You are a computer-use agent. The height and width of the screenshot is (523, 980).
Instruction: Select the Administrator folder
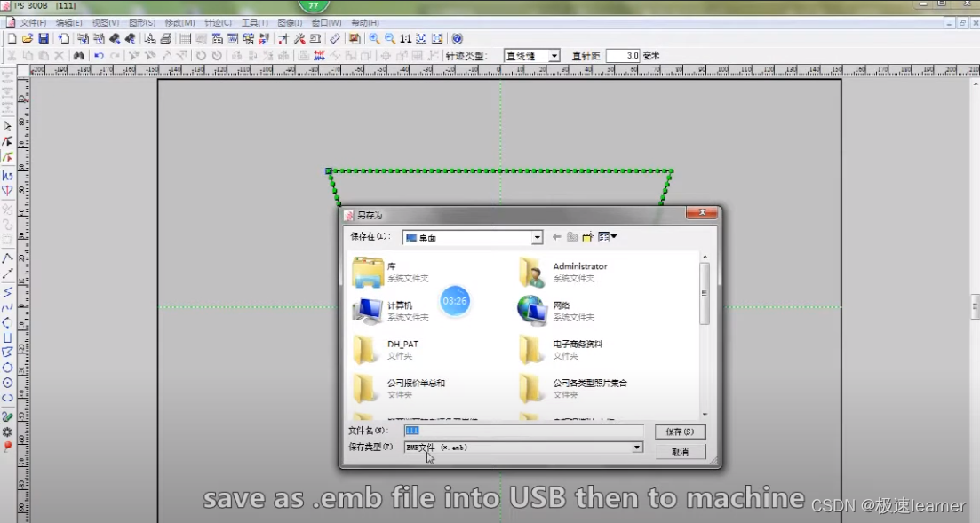tap(562, 272)
